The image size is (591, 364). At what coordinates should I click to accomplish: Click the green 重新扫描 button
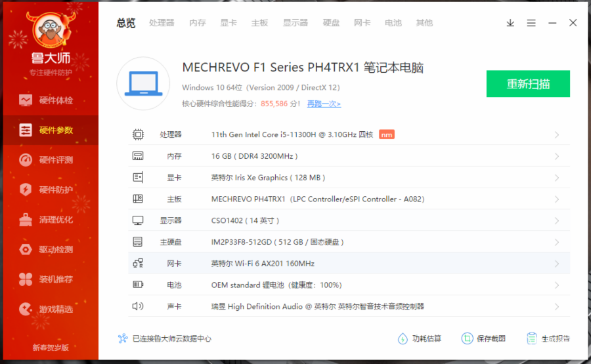click(528, 83)
